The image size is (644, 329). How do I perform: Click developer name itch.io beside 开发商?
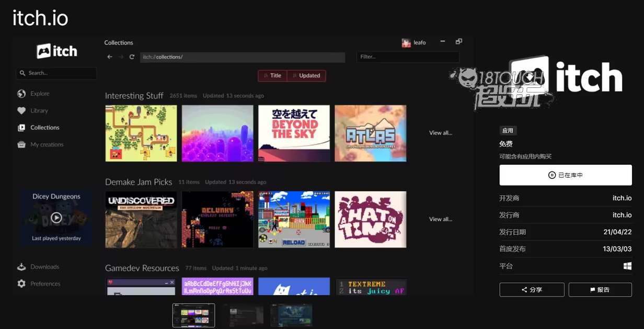[622, 198]
